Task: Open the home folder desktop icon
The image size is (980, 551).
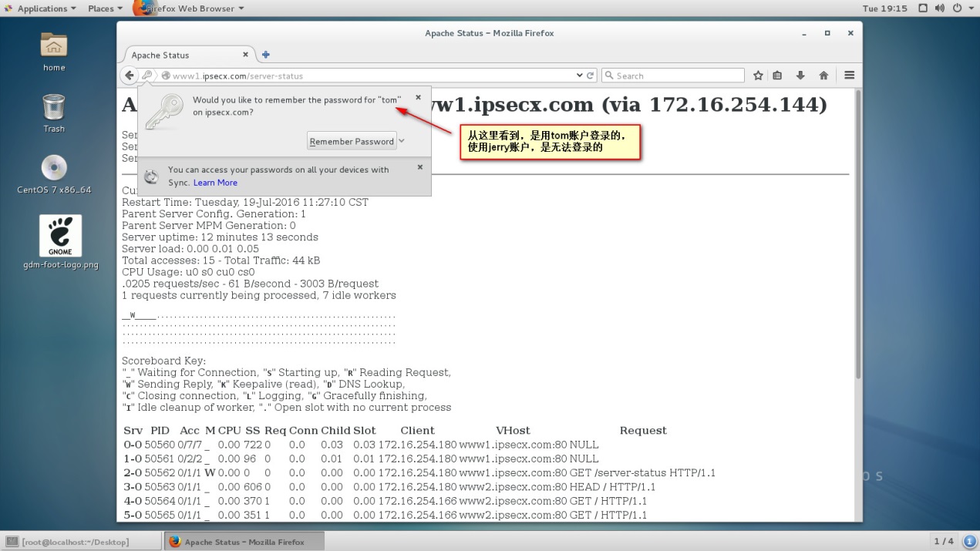Action: tap(54, 51)
